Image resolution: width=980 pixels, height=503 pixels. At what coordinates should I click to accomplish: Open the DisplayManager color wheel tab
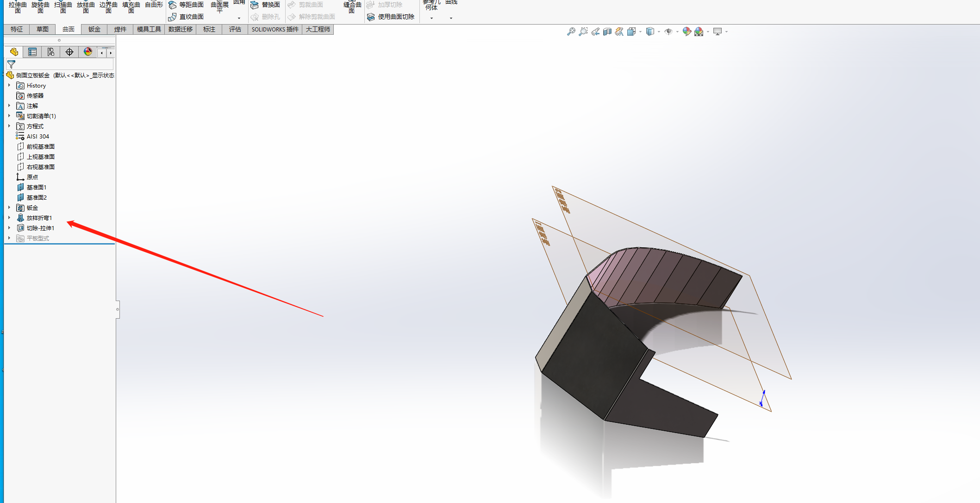pyautogui.click(x=88, y=52)
